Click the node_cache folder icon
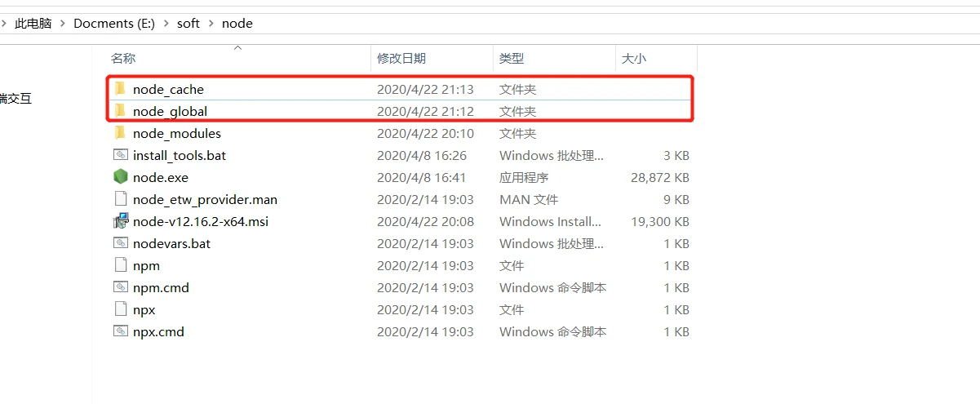Screen dimensions: 980x404 (120, 89)
